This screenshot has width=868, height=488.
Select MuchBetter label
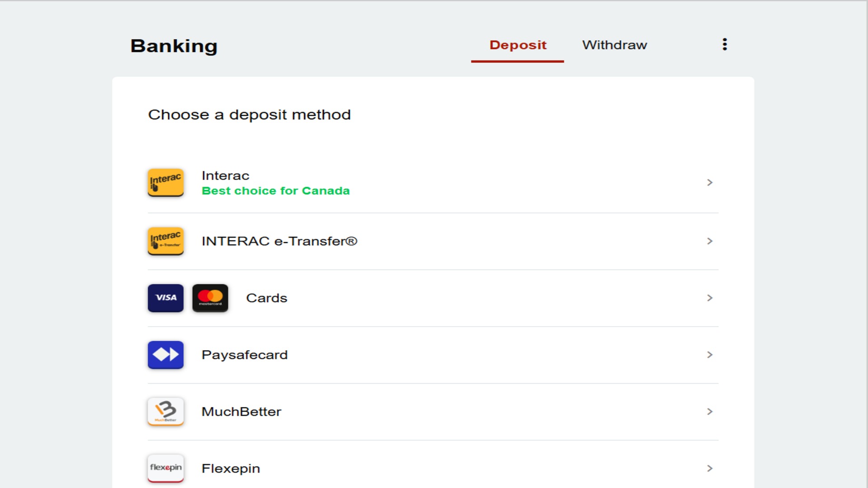tap(241, 412)
